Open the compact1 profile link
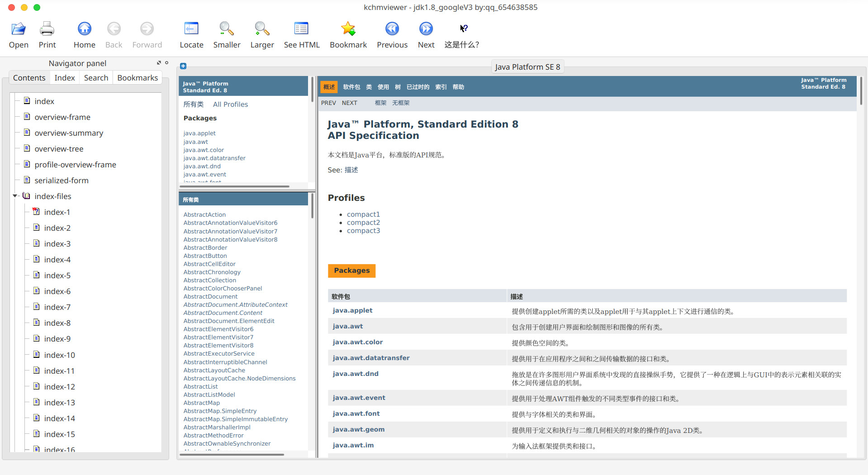The width and height of the screenshot is (868, 475). [x=363, y=214]
